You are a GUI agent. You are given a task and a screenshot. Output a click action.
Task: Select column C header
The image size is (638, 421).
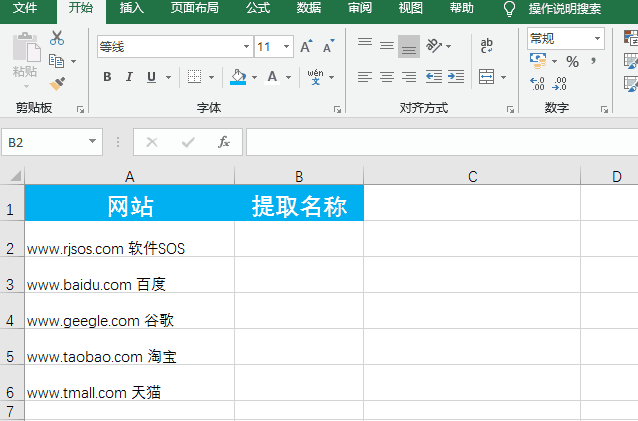[472, 176]
